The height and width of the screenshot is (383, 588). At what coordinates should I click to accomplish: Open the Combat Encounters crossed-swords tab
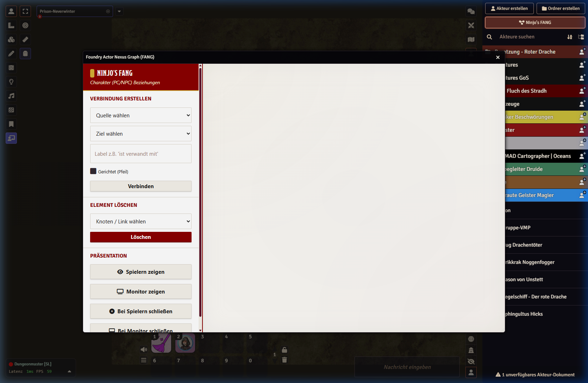(x=471, y=25)
